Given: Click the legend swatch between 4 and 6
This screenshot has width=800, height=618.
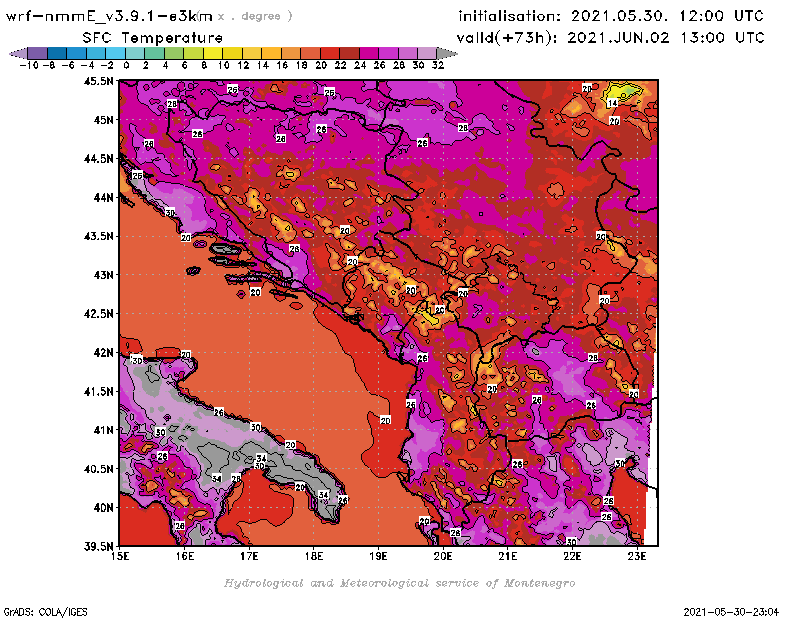Looking at the screenshot, I should click(x=174, y=53).
